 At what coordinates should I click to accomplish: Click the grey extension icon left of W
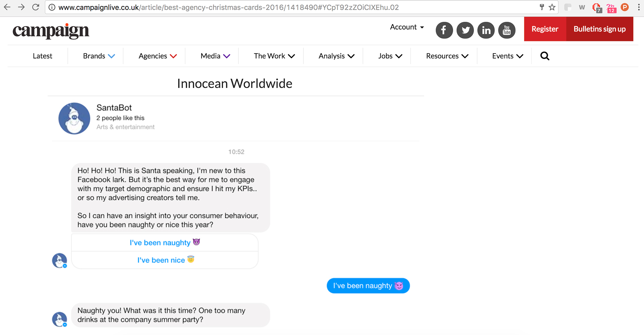tap(568, 7)
